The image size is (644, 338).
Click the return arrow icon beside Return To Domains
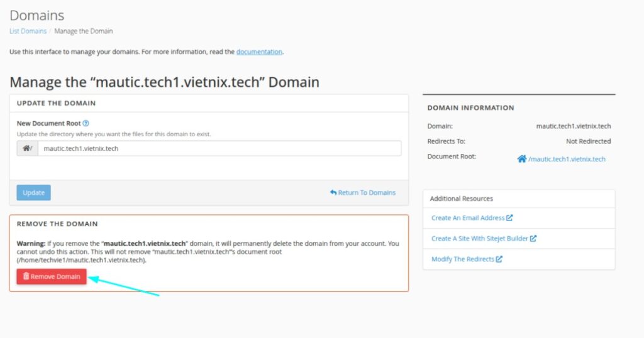pos(333,192)
